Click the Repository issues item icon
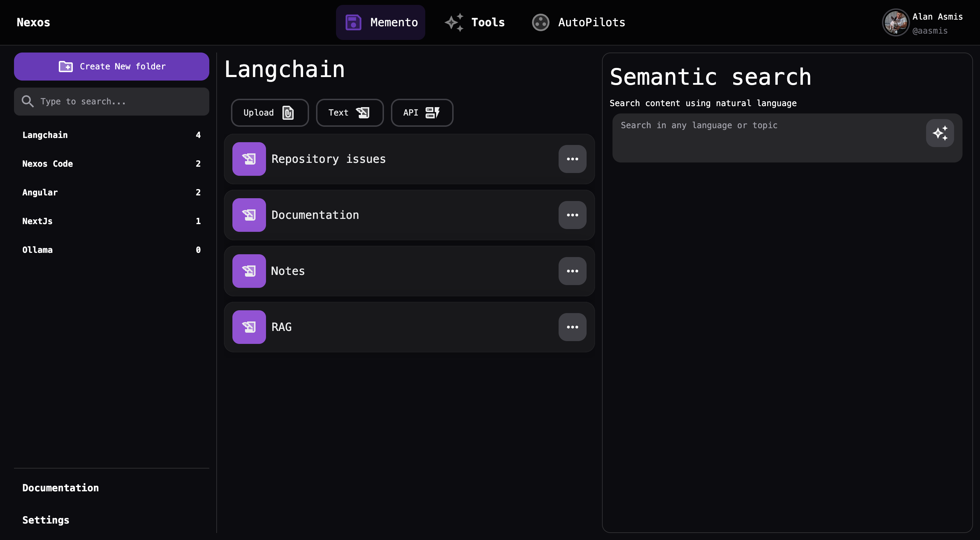Screen dimensions: 980x540 pos(249,159)
